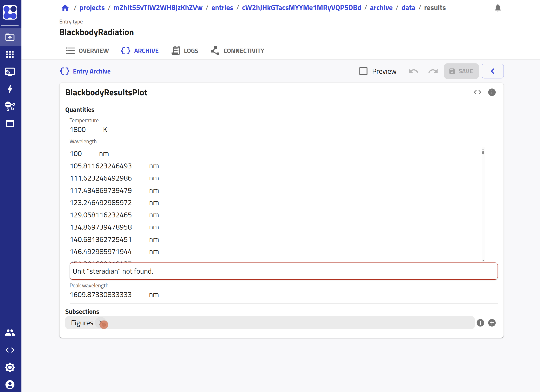Click wavelength value 123.246492985972
540x392 pixels.
click(101, 203)
